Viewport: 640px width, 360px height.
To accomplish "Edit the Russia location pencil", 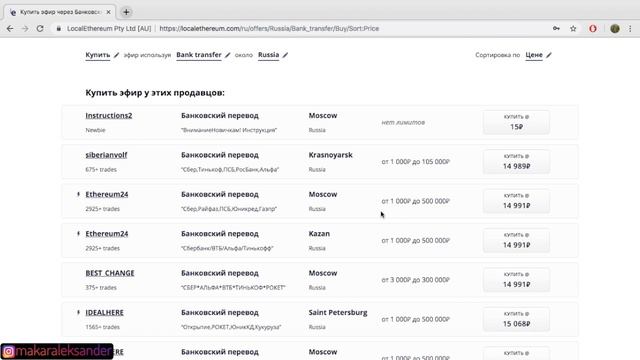I will point(285,55).
